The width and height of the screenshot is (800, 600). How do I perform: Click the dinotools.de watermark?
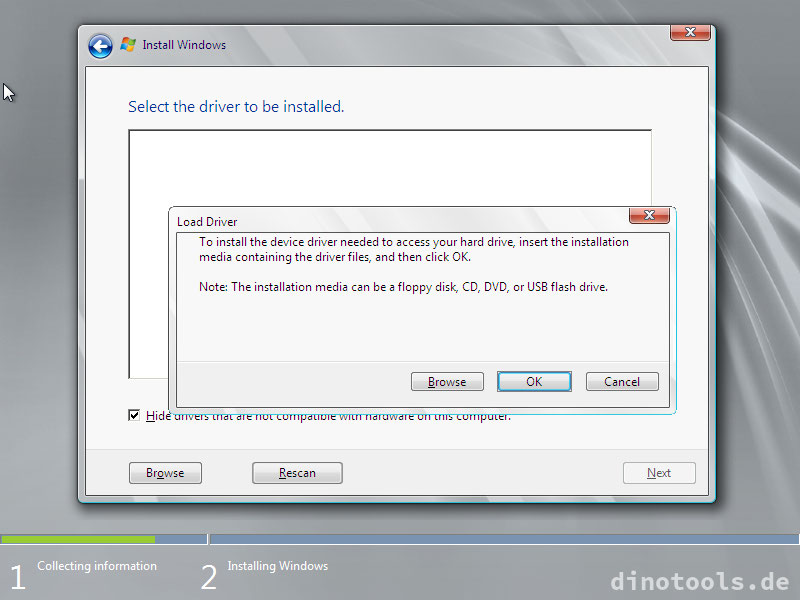coord(700,581)
